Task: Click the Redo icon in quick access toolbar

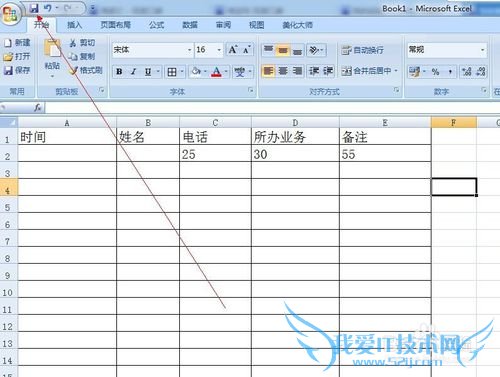Action: coord(68,8)
